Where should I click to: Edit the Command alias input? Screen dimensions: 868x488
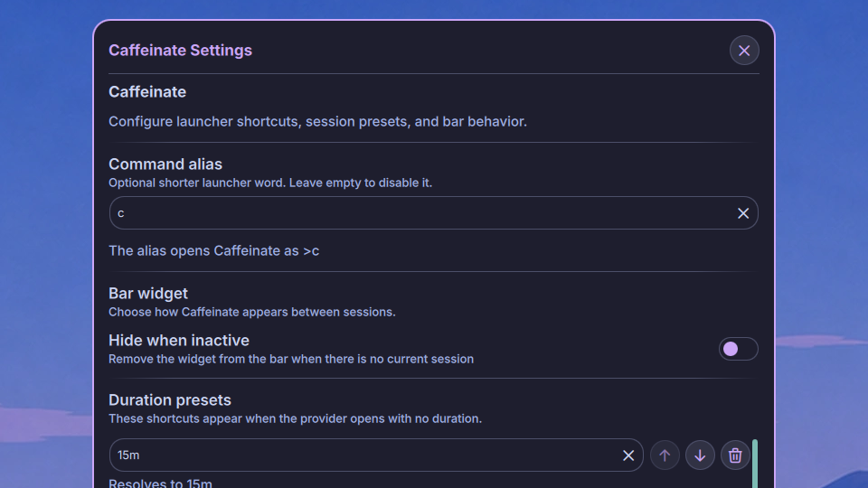pyautogui.click(x=433, y=213)
